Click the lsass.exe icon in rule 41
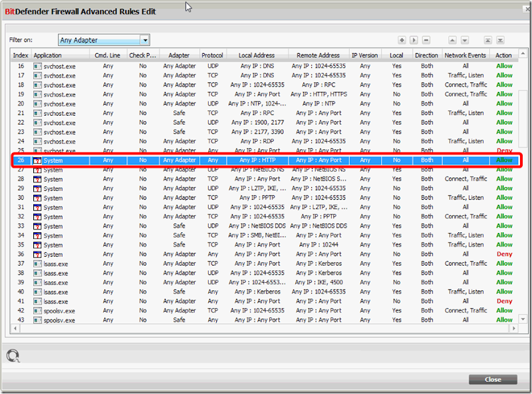 tap(37, 301)
